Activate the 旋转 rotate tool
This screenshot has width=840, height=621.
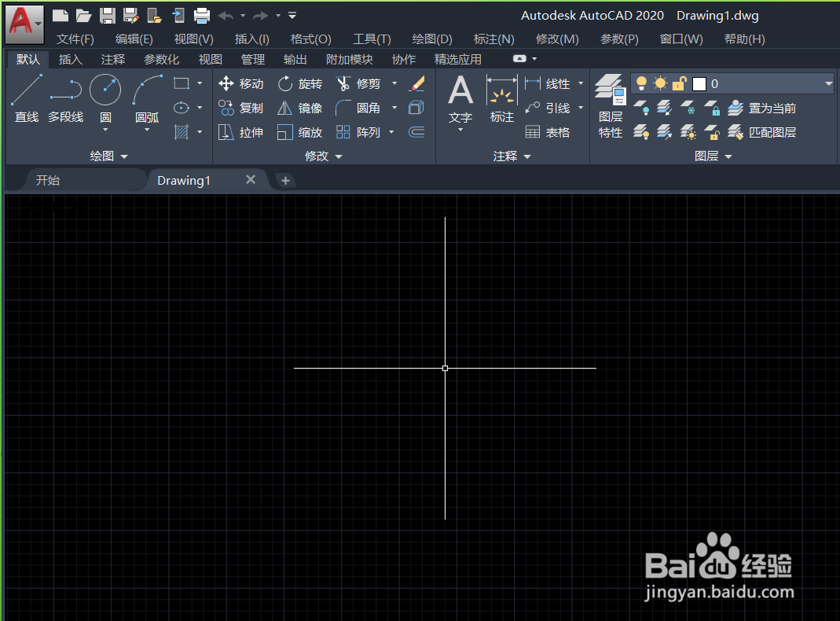tap(300, 83)
